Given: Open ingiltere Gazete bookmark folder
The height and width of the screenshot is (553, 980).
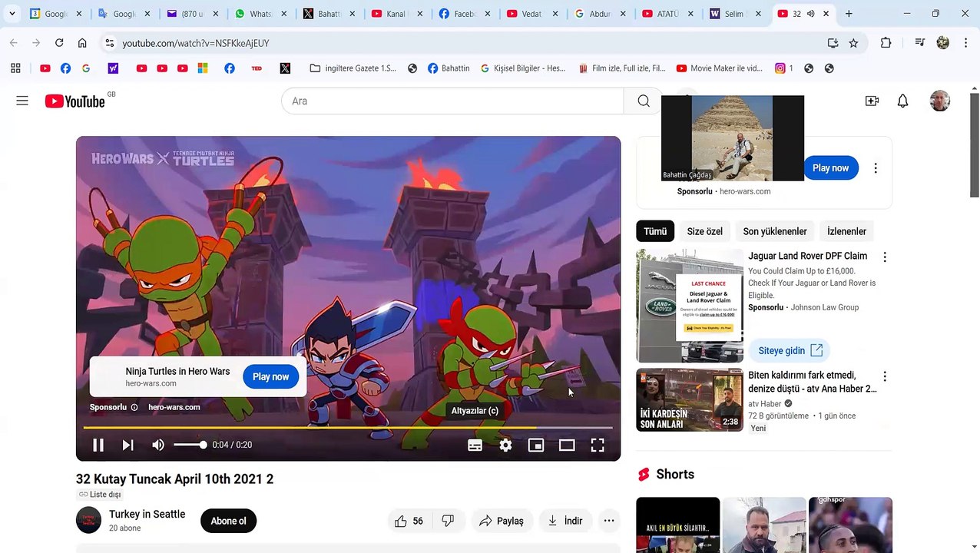Looking at the screenshot, I should 353,68.
